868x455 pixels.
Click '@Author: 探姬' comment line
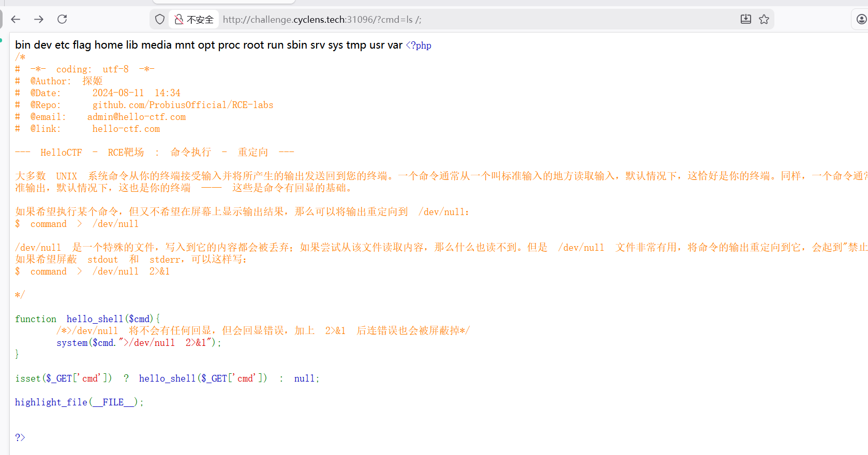pos(59,81)
